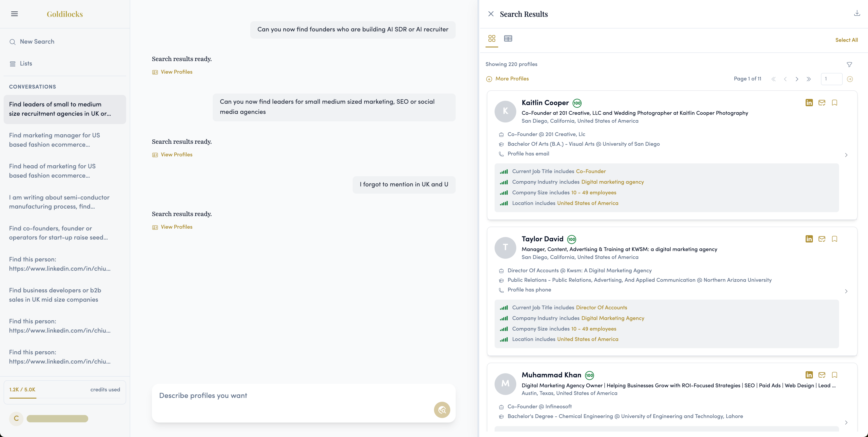
Task: Open the hamburger menu next to Goldilocks
Action: [14, 14]
